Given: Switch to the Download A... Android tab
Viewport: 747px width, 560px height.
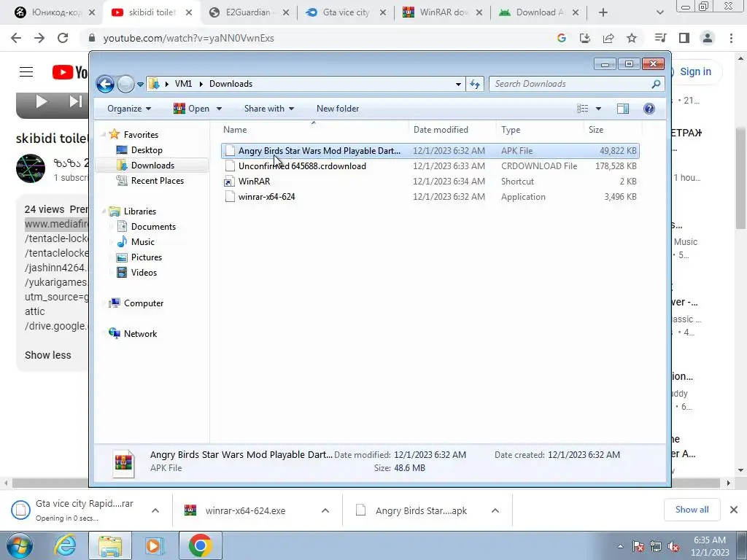Looking at the screenshot, I should (538, 12).
